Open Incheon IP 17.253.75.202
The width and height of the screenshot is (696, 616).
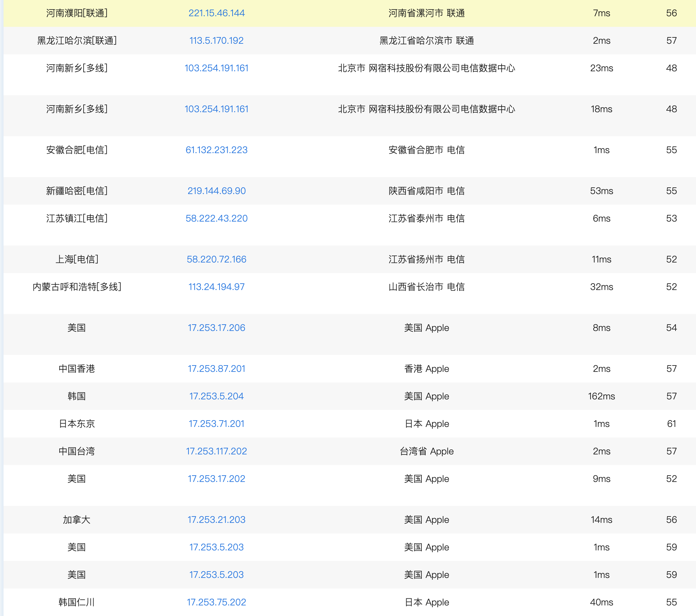[216, 602]
